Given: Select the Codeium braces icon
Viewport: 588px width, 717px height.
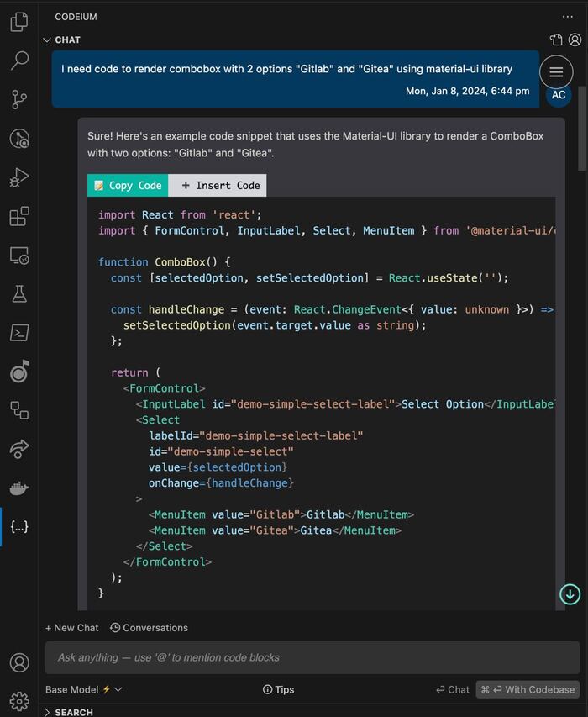Looking at the screenshot, I should tap(18, 526).
